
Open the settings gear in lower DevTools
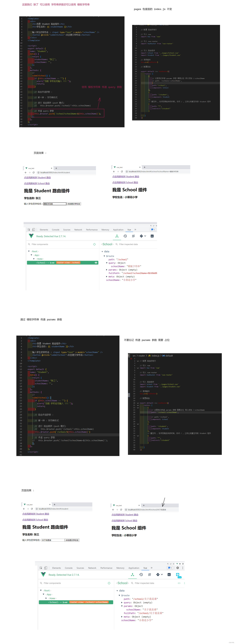point(178,568)
